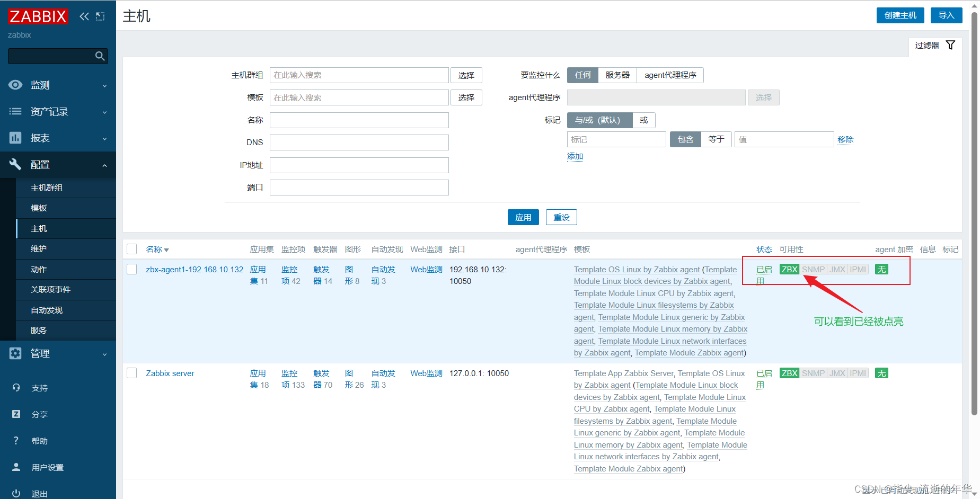Click the Z icon for 分享
The width and height of the screenshot is (980, 499).
pos(16,414)
